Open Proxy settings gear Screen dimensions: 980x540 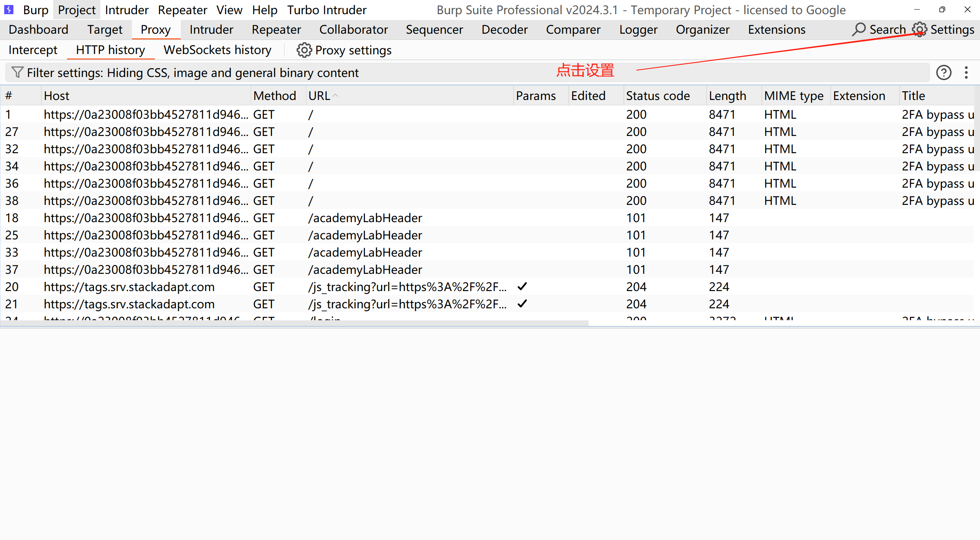click(304, 50)
